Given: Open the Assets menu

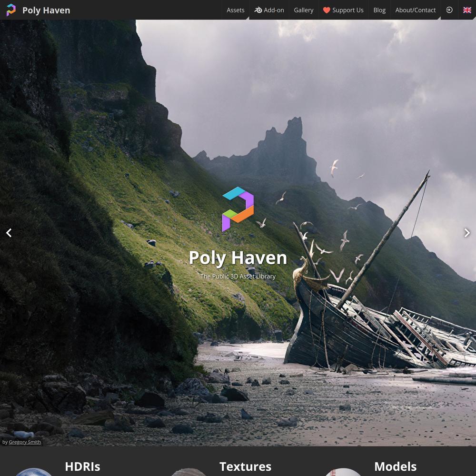Looking at the screenshot, I should pyautogui.click(x=235, y=10).
